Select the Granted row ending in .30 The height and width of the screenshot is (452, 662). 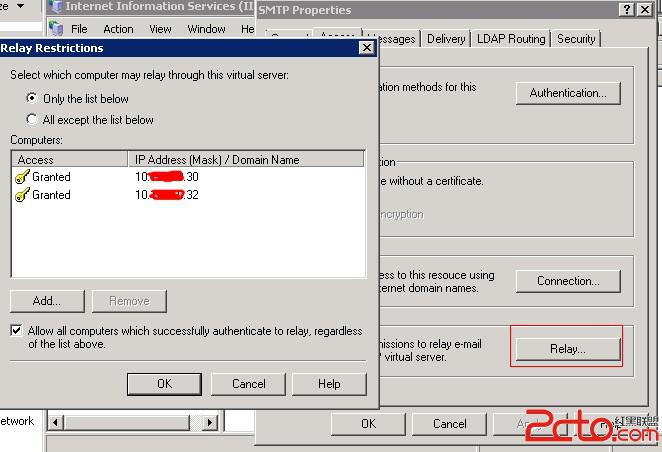pyautogui.click(x=188, y=177)
